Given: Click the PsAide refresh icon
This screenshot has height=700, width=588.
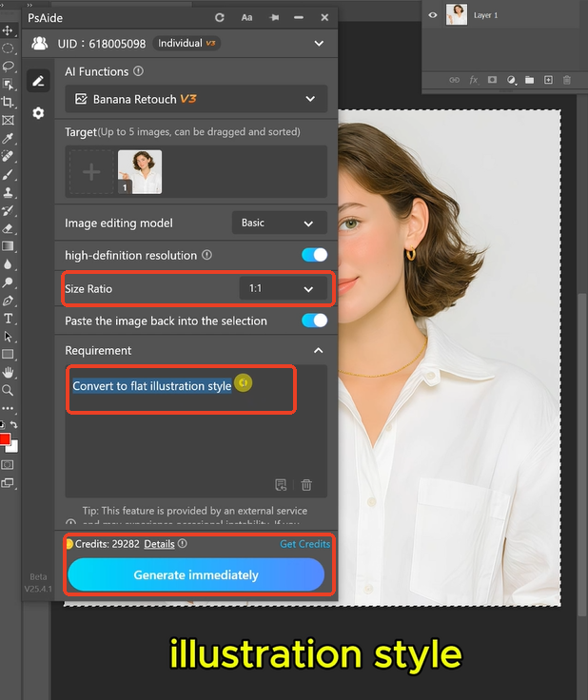Looking at the screenshot, I should tap(219, 17).
